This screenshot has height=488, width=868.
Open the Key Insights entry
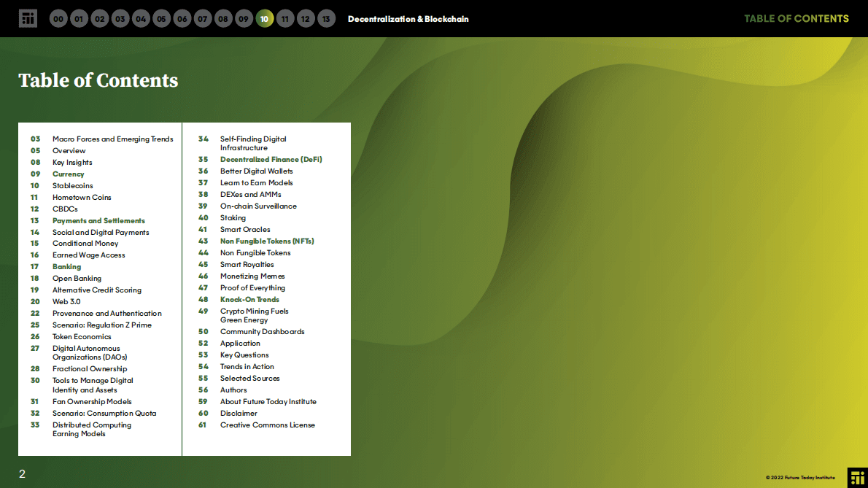pos(72,163)
